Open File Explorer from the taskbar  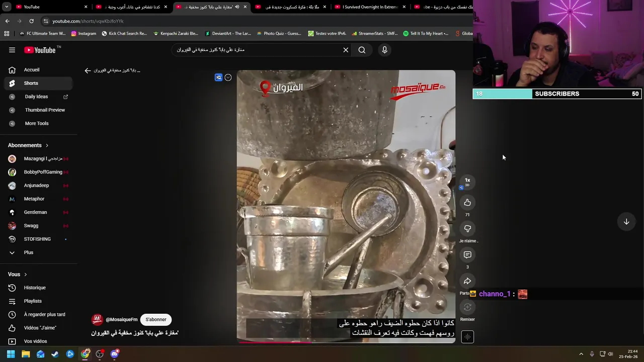click(x=26, y=354)
